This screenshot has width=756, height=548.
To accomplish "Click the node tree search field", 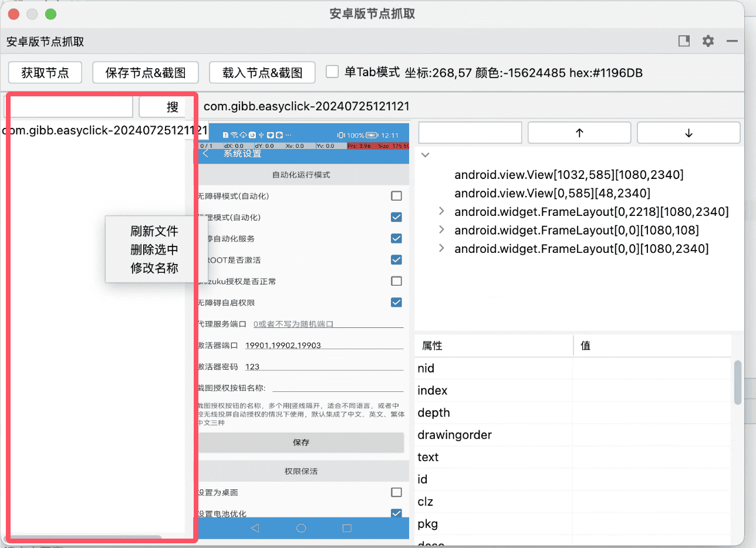I will (x=470, y=133).
